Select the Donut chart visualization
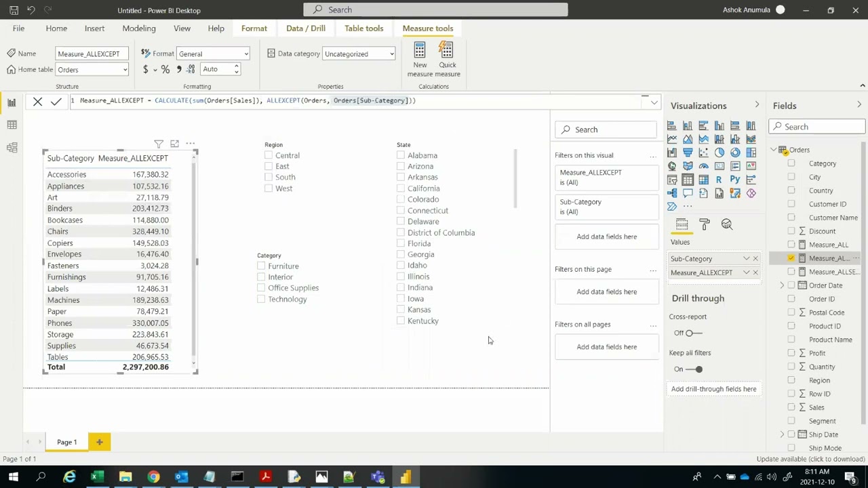 (x=735, y=152)
